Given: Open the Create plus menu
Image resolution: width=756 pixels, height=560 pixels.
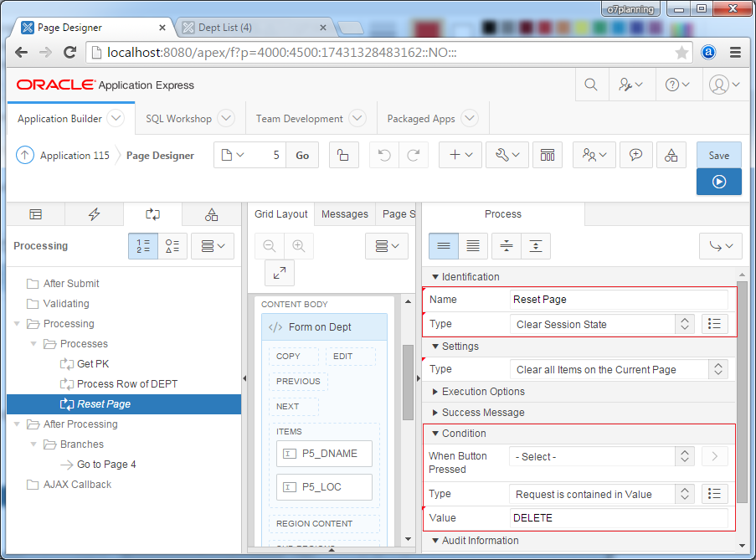Looking at the screenshot, I should tap(460, 155).
